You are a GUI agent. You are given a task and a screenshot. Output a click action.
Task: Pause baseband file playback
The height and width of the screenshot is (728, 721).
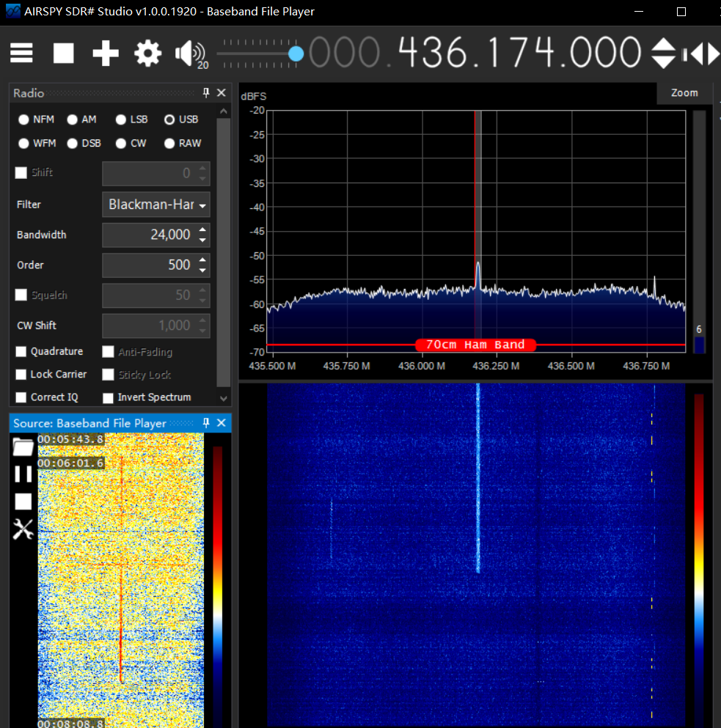tap(23, 474)
